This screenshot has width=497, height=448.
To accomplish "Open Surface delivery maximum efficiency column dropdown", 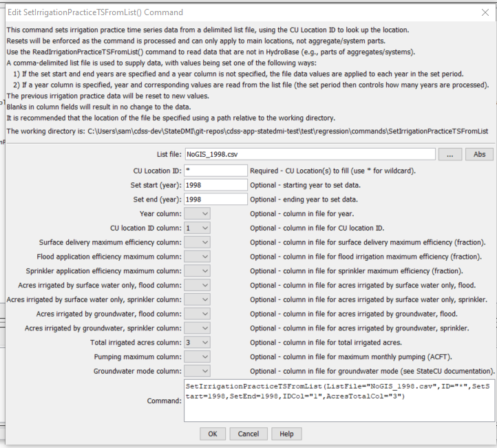I will tap(197, 242).
